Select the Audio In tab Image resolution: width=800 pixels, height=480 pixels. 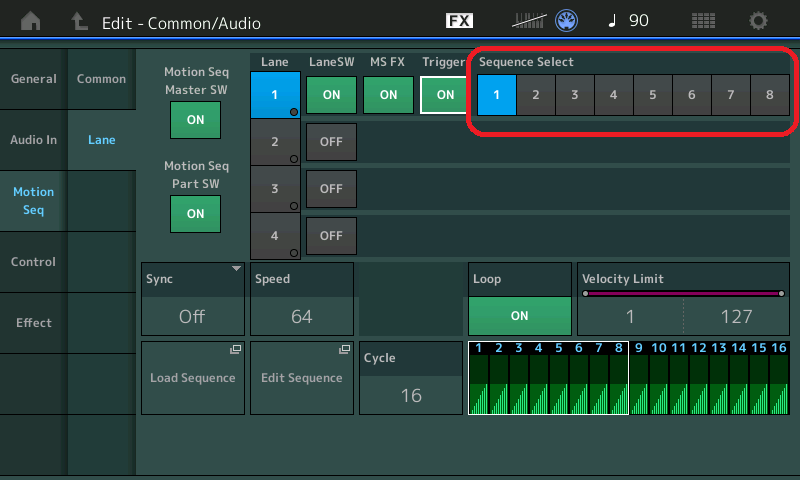point(33,140)
